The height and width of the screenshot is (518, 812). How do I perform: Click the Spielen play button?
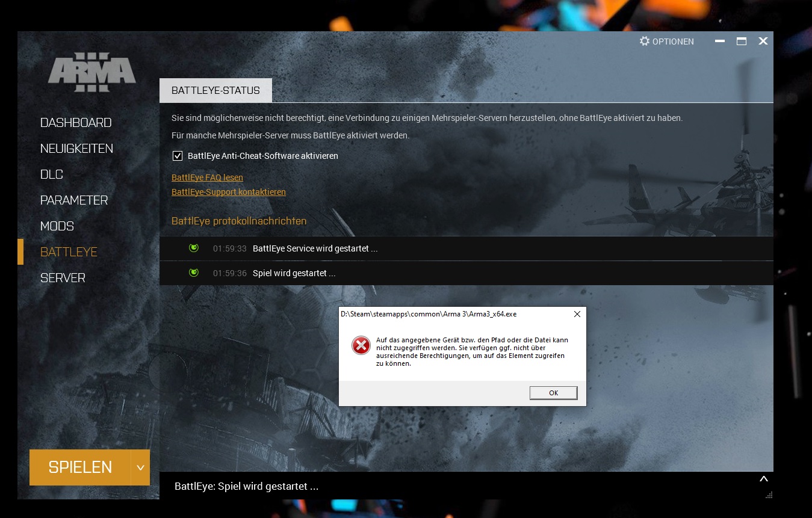point(80,467)
